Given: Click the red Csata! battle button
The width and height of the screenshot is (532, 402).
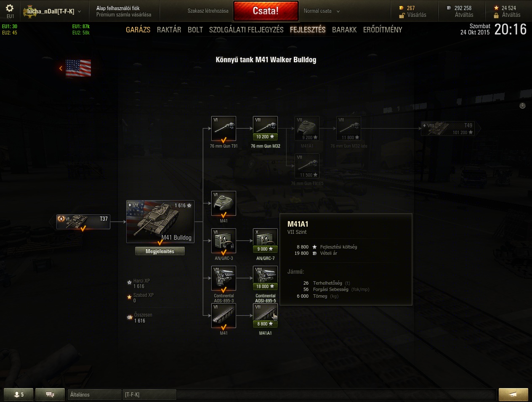Looking at the screenshot, I should (x=266, y=11).
